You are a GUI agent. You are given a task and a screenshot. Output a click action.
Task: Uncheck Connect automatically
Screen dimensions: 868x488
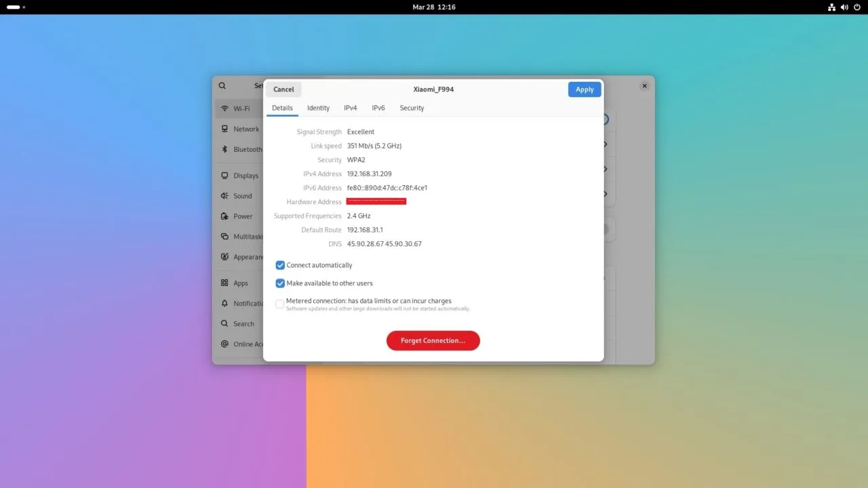point(280,265)
